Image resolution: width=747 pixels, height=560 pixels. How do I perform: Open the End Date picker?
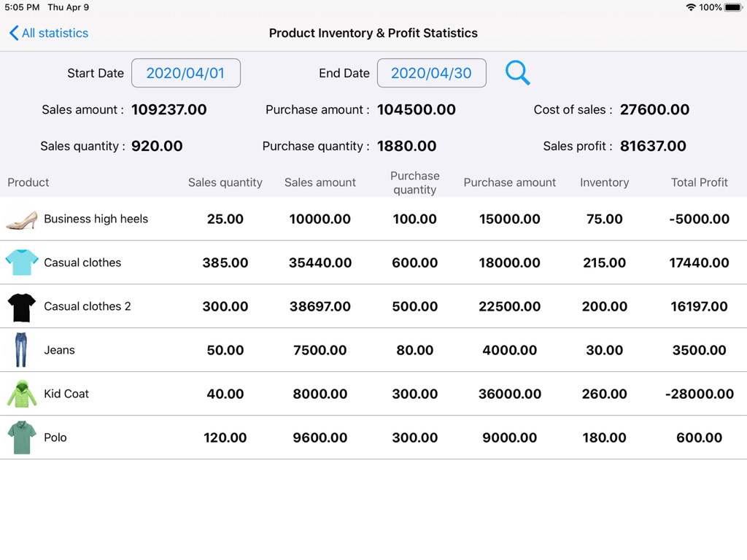pos(431,73)
